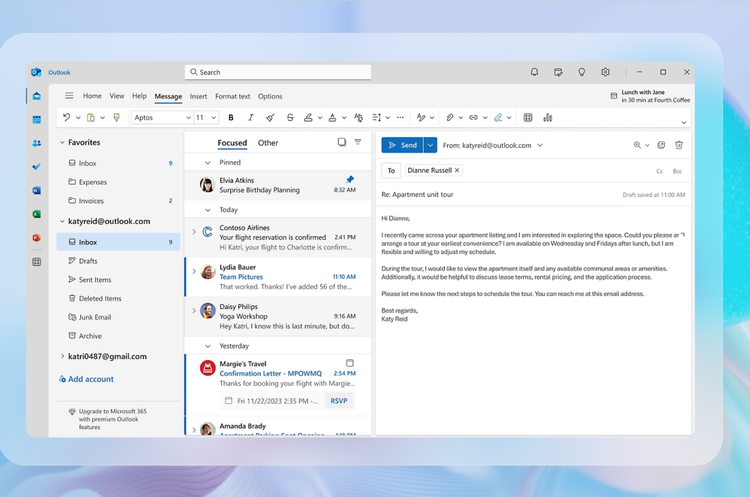The width and height of the screenshot is (750, 497).
Task: Click the Editor spelling check icon
Action: [421, 117]
